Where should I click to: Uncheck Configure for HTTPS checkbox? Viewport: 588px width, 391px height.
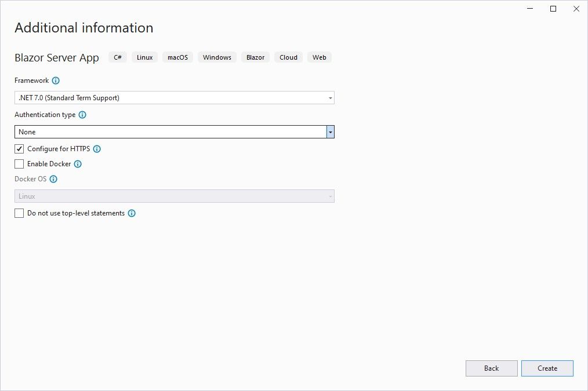click(20, 149)
